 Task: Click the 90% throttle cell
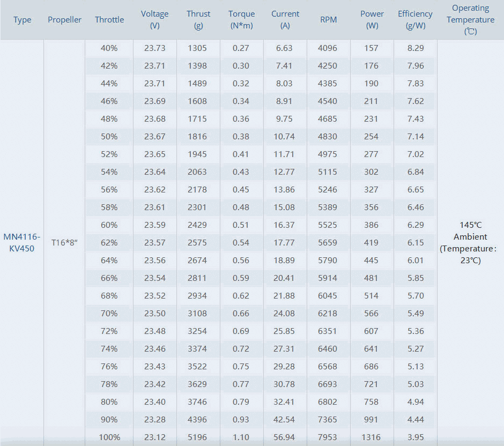[x=109, y=419]
